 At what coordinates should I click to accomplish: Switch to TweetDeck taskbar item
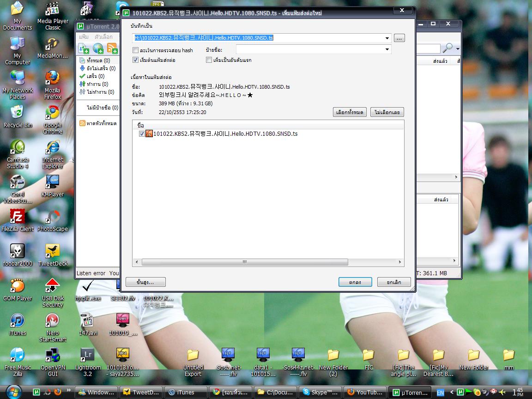pos(141,392)
